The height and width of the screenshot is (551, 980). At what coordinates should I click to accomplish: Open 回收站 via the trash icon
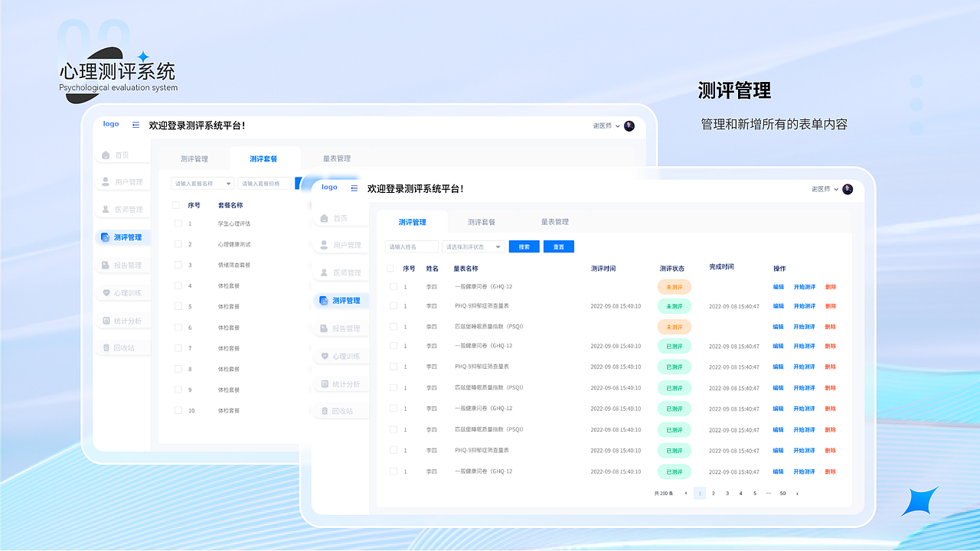[325, 411]
